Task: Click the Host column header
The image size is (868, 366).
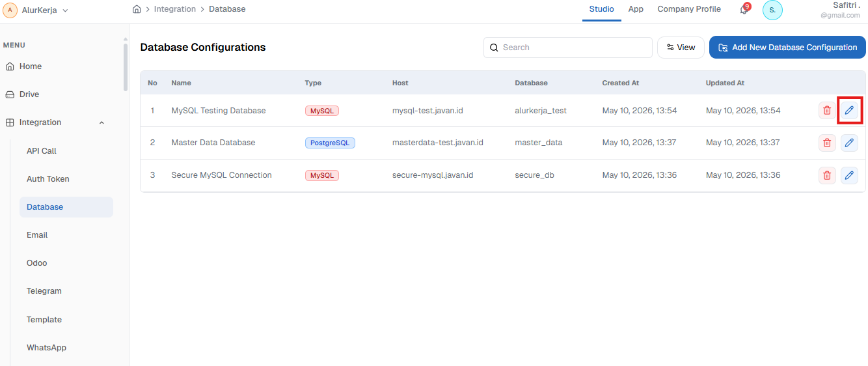Action: [400, 83]
